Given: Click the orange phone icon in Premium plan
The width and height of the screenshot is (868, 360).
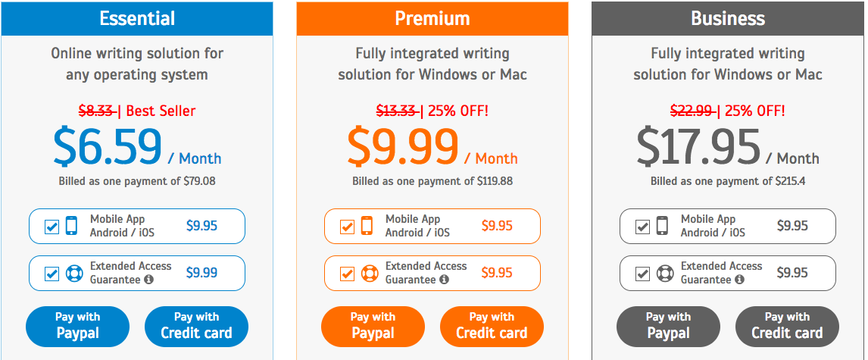Looking at the screenshot, I should 367,226.
